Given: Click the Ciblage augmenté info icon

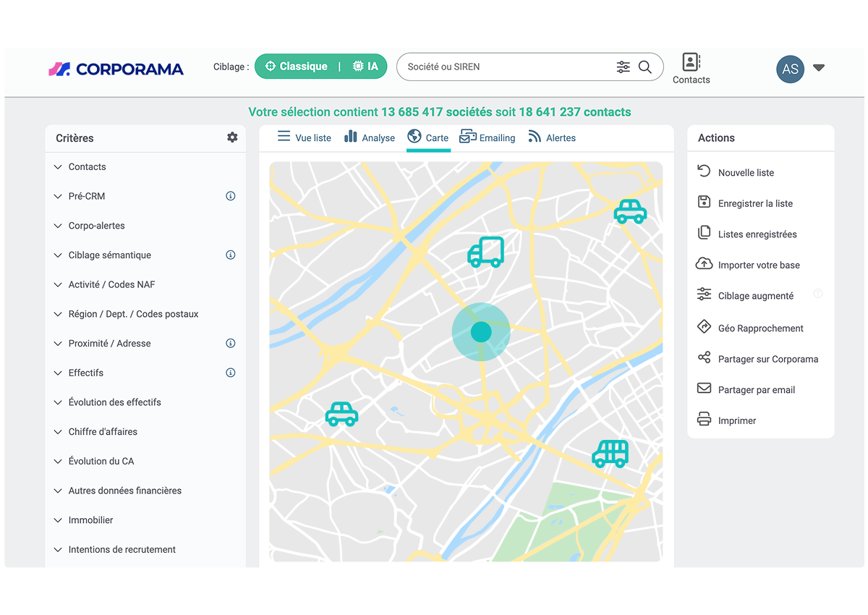Looking at the screenshot, I should [818, 294].
